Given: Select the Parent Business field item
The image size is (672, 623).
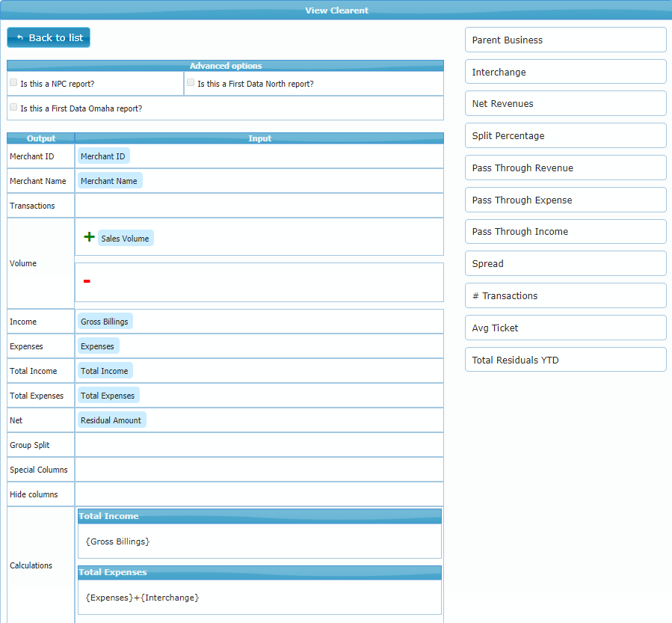Looking at the screenshot, I should click(565, 40).
